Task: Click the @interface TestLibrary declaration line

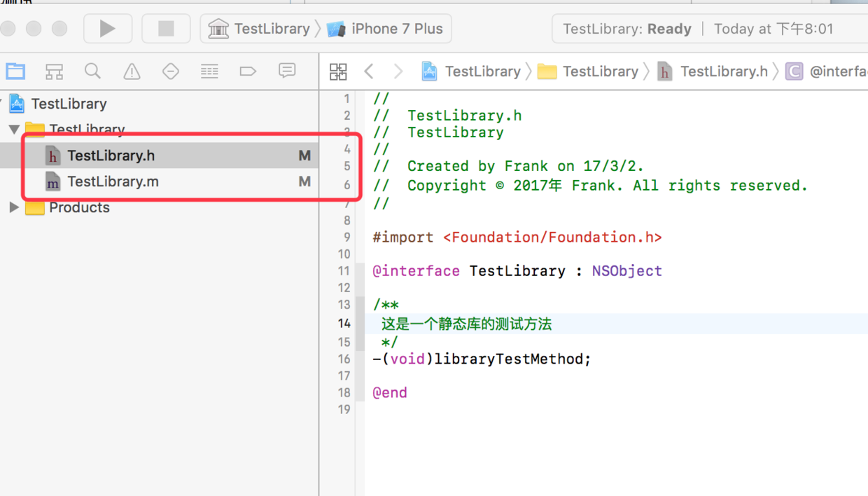Action: click(x=517, y=271)
